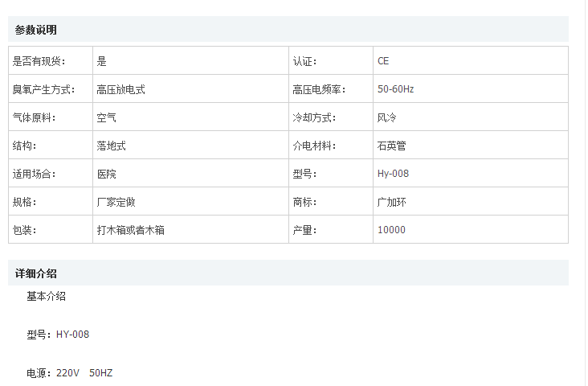Click the 打木箱或者木箱 packaging cell

click(x=130, y=230)
